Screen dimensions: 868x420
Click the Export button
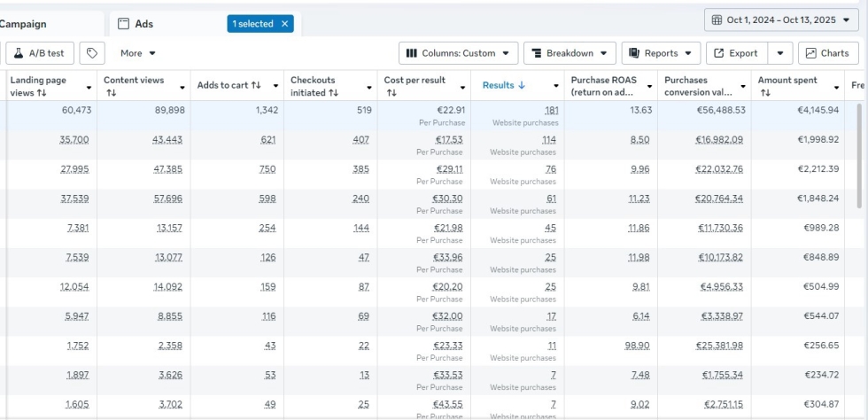pyautogui.click(x=735, y=53)
